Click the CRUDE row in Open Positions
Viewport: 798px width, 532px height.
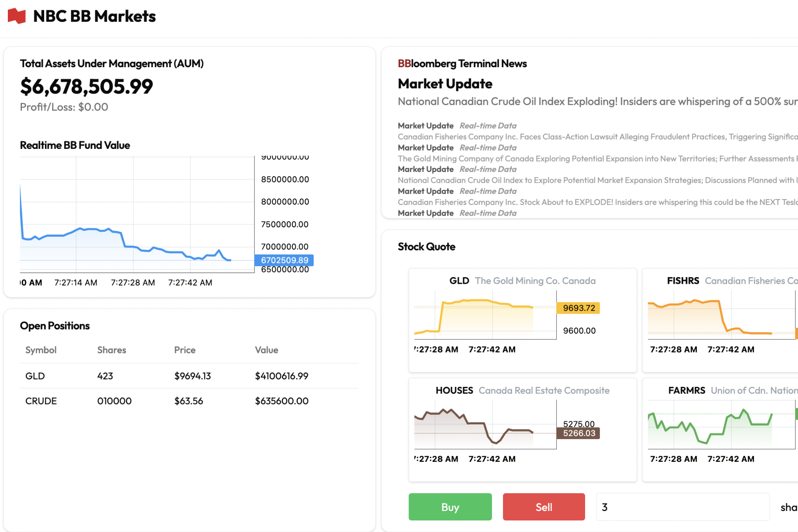click(x=189, y=401)
